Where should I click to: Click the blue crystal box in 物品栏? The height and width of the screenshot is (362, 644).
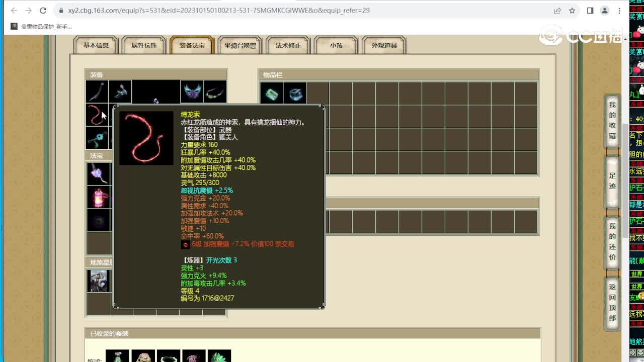click(x=294, y=94)
